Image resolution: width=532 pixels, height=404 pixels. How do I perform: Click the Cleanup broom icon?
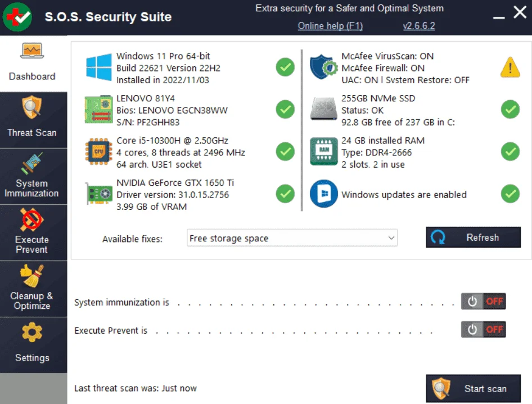[32, 276]
